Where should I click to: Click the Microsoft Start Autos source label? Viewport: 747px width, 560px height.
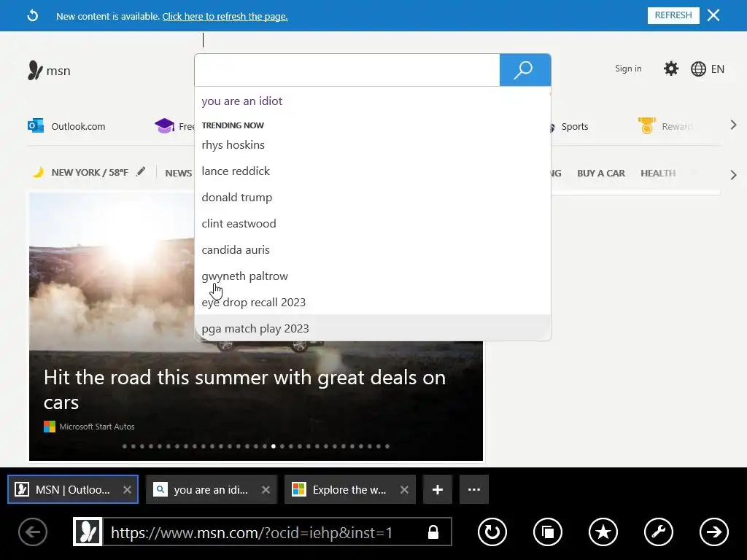(x=97, y=427)
